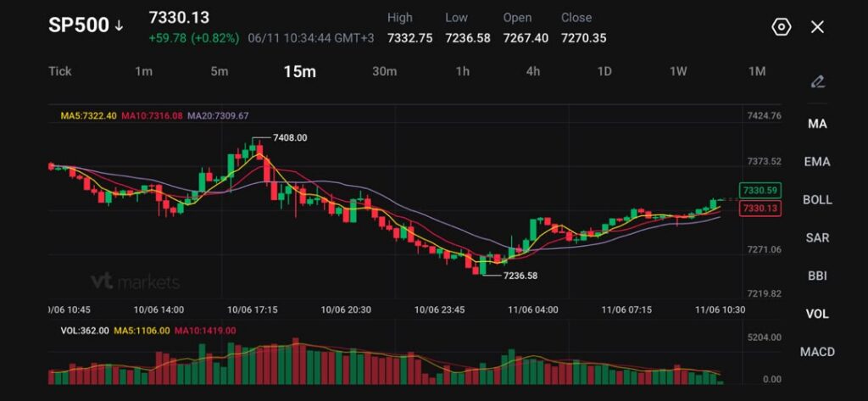Click the 10/06 17:15 time axis label

coord(253,309)
